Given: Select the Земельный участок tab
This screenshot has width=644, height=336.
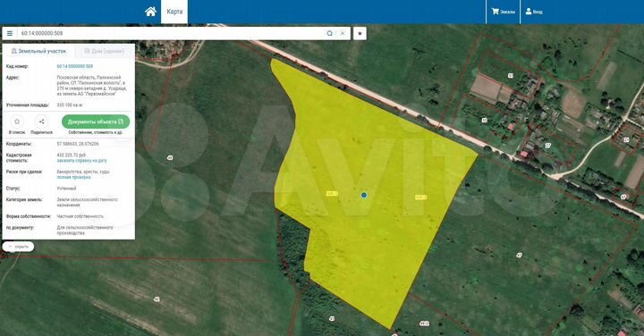Looking at the screenshot, I should [38, 51].
